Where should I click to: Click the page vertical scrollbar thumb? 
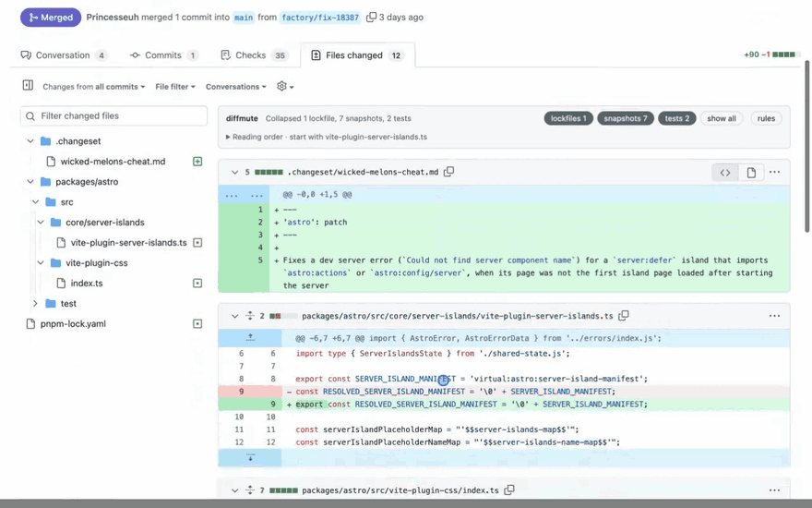(x=806, y=147)
